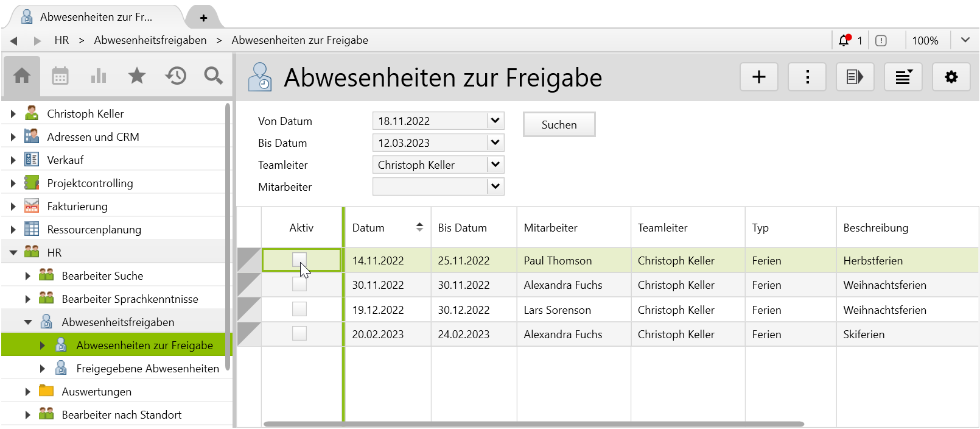Image resolution: width=980 pixels, height=429 pixels.
Task: Tick Aktiv checkbox for Lars Sorenson
Action: (x=299, y=310)
